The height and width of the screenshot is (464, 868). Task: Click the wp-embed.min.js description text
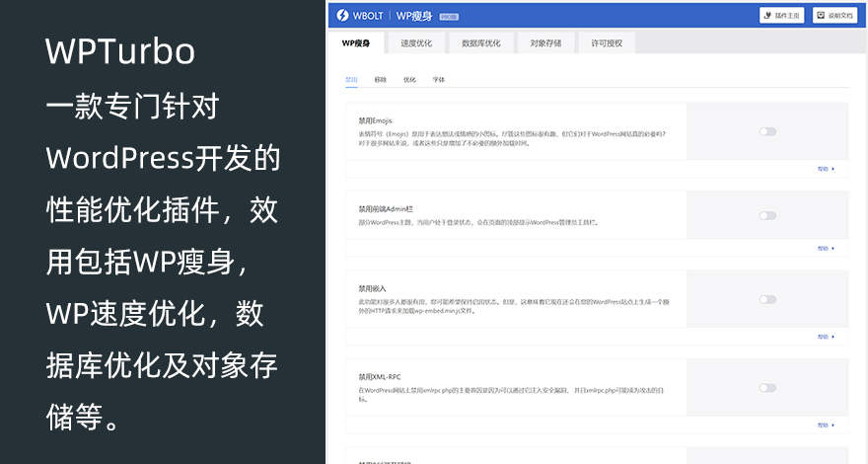coord(514,307)
